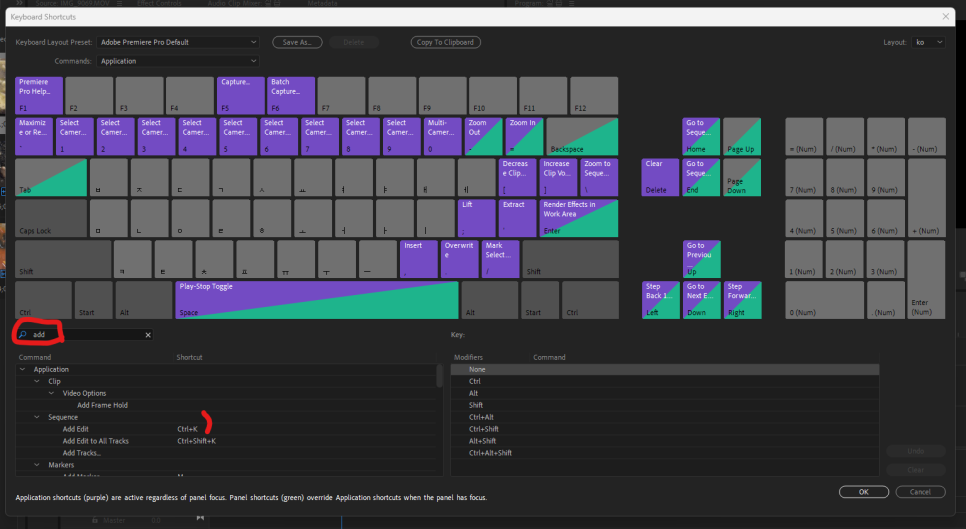Click the Render Effects Enter key
This screenshot has width=966, height=529.
tap(578, 218)
